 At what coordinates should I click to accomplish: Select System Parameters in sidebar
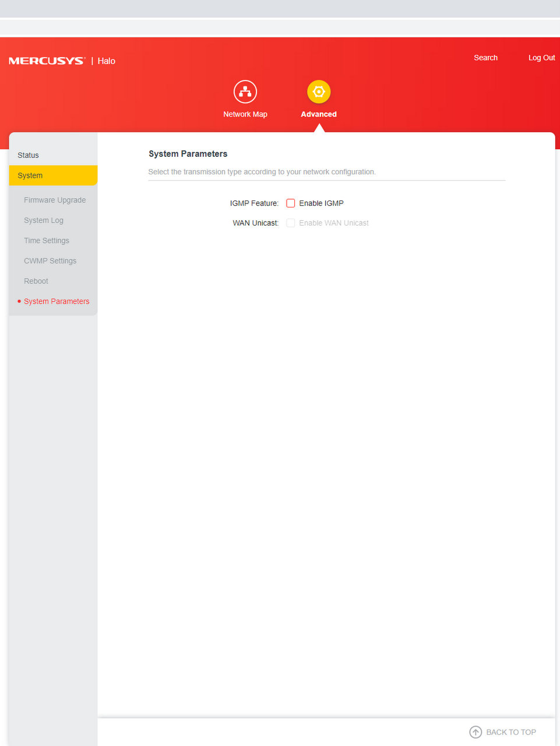coord(57,301)
